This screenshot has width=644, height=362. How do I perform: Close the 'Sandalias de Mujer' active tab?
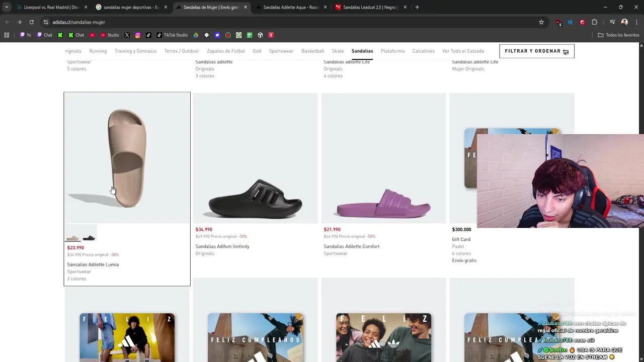click(x=246, y=7)
